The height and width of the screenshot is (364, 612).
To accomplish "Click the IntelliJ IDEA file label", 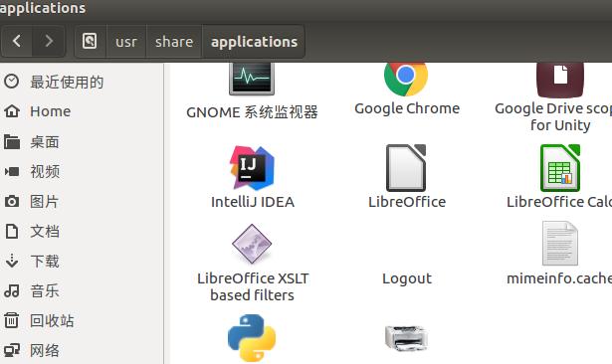I will click(253, 202).
